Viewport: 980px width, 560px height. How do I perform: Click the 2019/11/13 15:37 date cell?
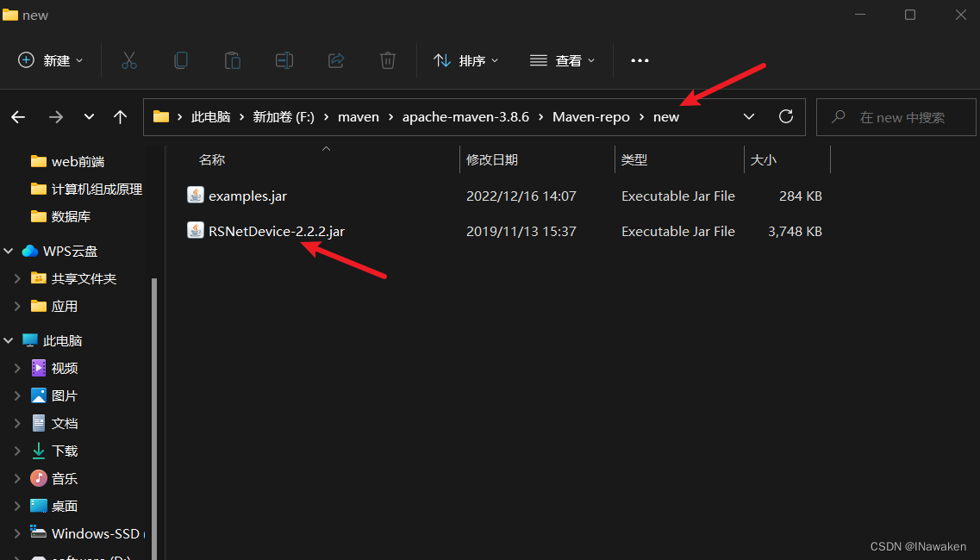[x=521, y=231]
